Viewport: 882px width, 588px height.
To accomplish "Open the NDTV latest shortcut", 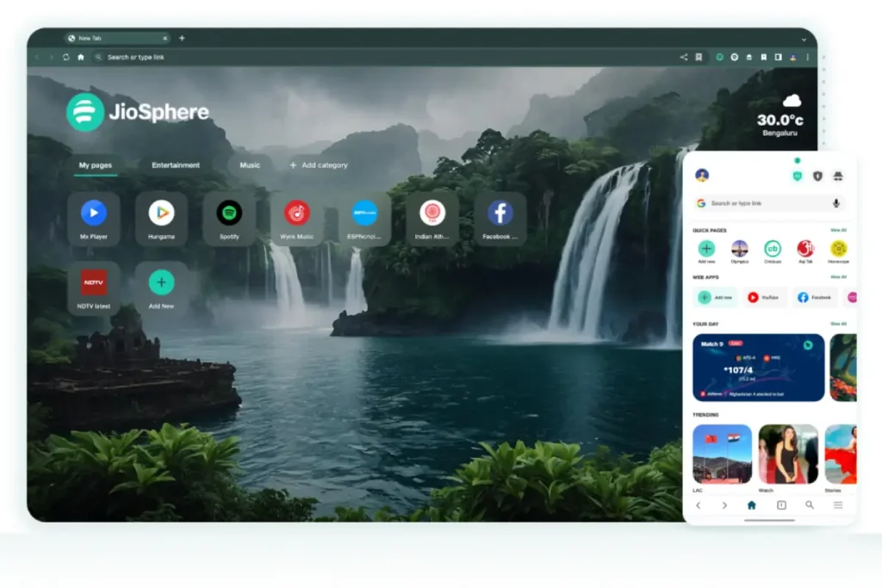I will coord(93,288).
